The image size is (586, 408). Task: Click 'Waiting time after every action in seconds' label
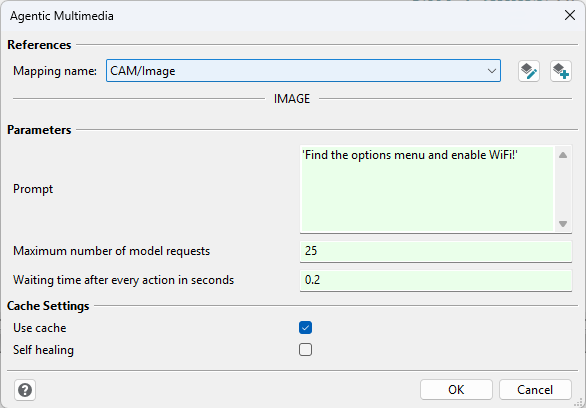point(123,280)
